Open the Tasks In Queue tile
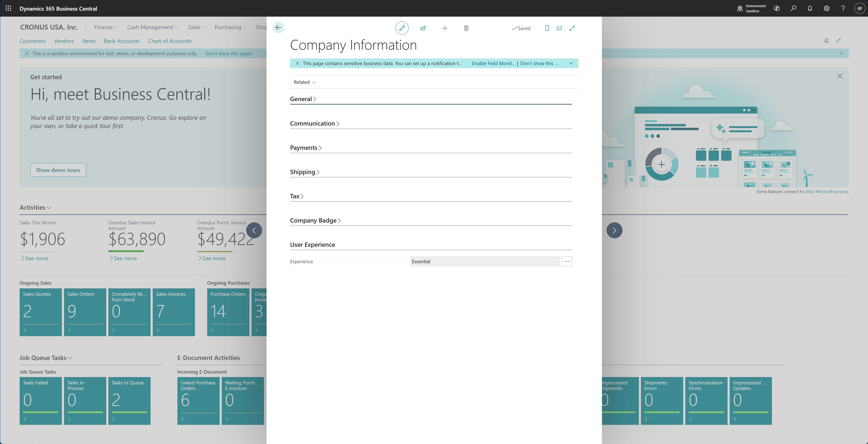This screenshot has height=444, width=868. (129, 401)
